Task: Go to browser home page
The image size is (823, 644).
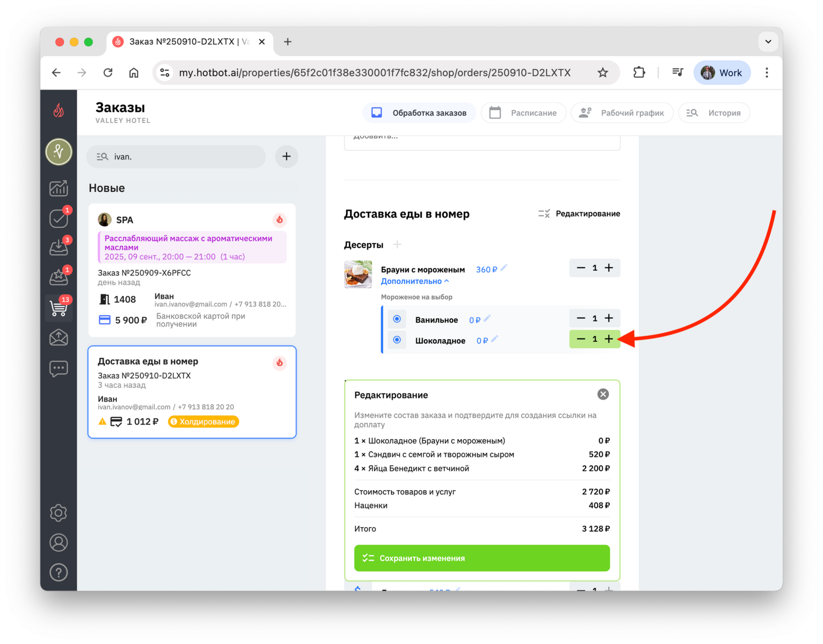Action: click(x=134, y=73)
